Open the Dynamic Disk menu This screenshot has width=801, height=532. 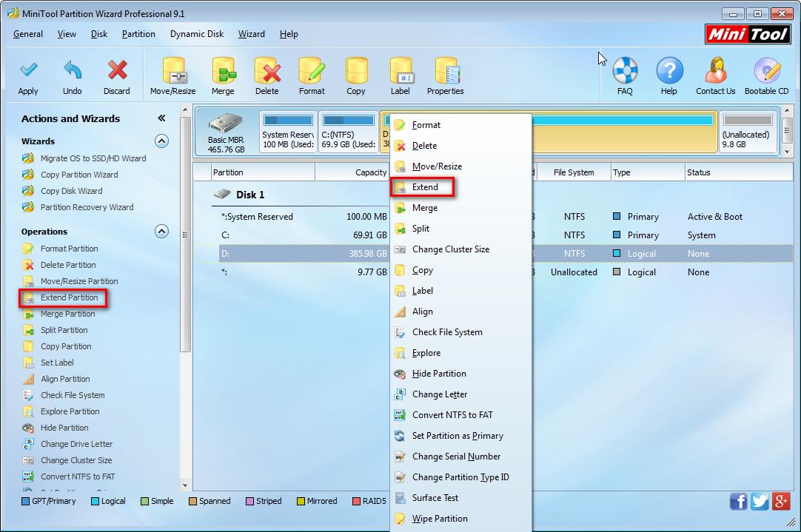pyautogui.click(x=197, y=34)
